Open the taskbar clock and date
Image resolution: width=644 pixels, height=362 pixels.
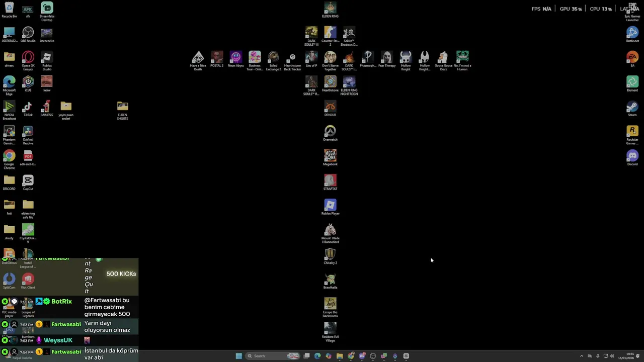pos(626,356)
